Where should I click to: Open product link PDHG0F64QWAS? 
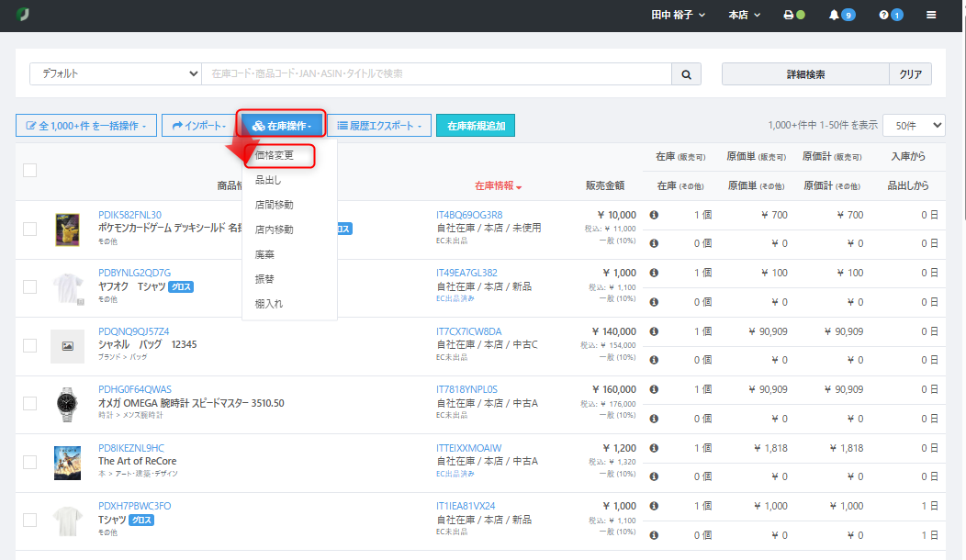135,389
